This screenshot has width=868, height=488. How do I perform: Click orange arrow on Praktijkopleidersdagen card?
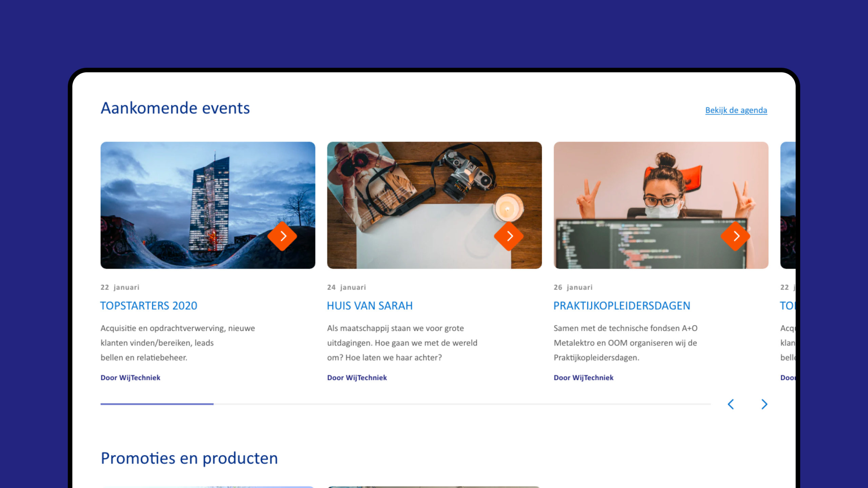pos(735,236)
